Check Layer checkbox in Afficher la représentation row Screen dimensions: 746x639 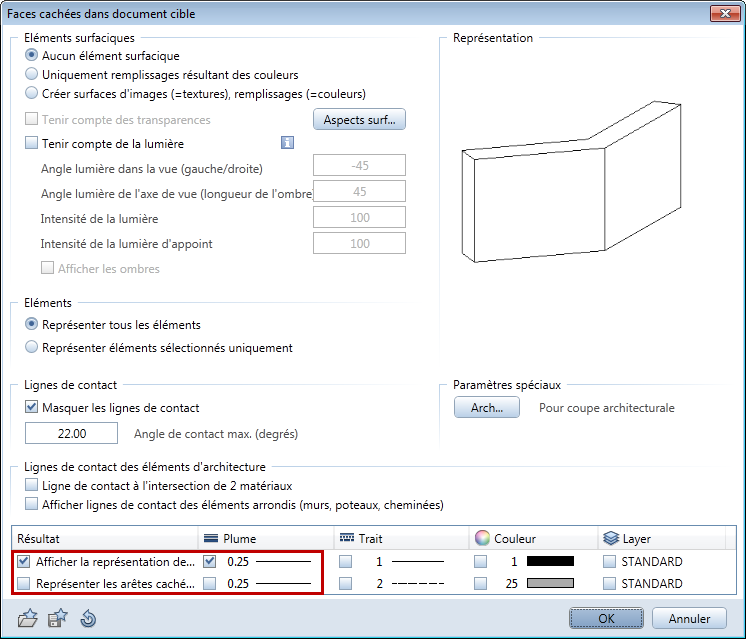tap(609, 561)
